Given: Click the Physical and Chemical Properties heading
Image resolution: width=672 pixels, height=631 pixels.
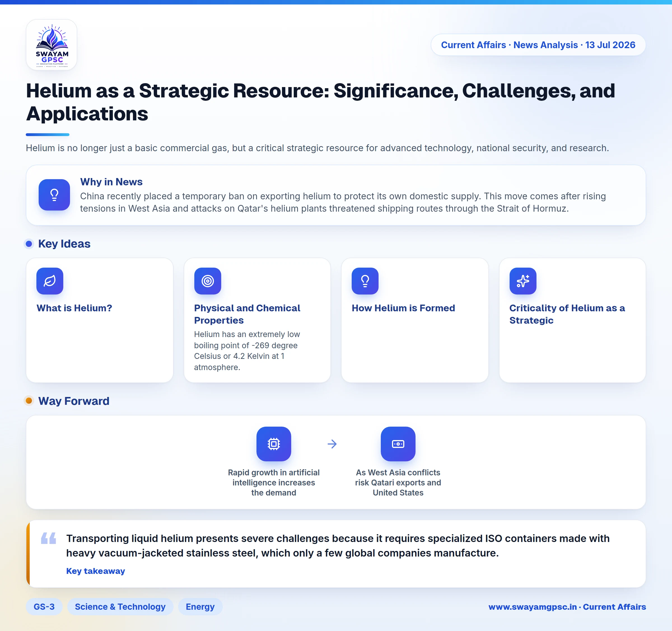Looking at the screenshot, I should (247, 314).
